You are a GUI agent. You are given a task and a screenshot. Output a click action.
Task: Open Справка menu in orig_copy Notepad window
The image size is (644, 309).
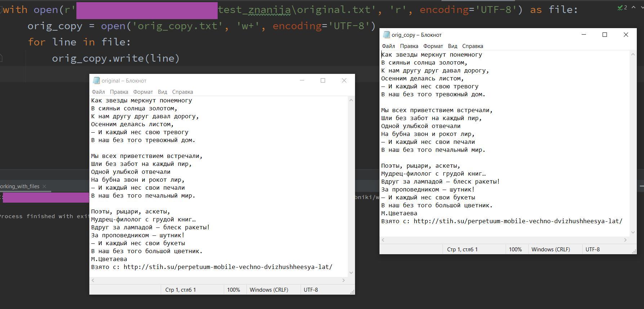(472, 46)
